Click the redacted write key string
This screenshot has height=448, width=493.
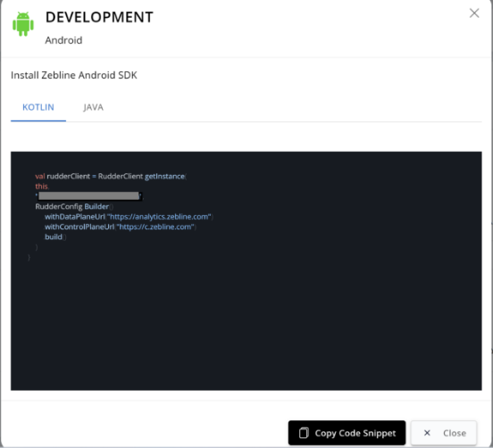[89, 196]
